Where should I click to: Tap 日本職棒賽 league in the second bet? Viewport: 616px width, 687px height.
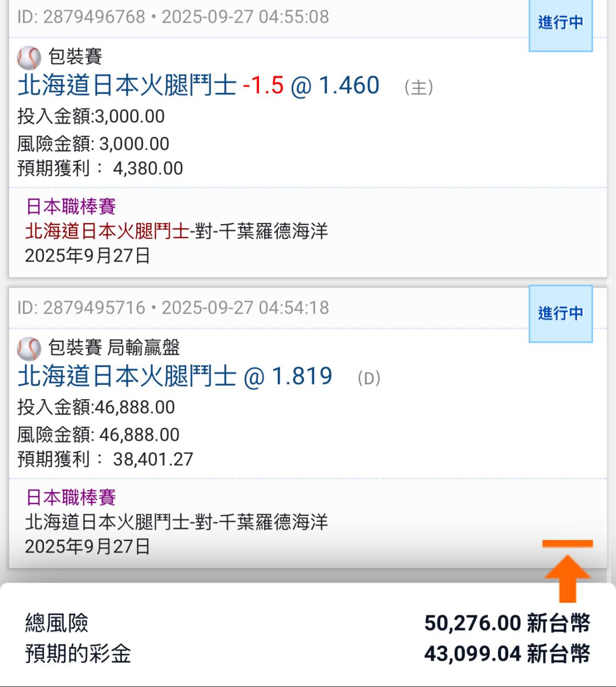tap(71, 497)
